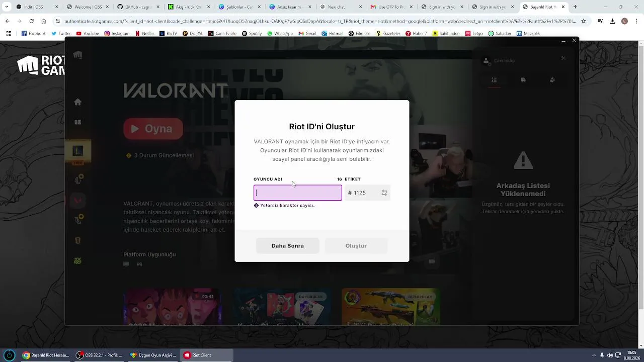Open the Facebook bookmark
The width and height of the screenshot is (644, 362).
click(34, 34)
